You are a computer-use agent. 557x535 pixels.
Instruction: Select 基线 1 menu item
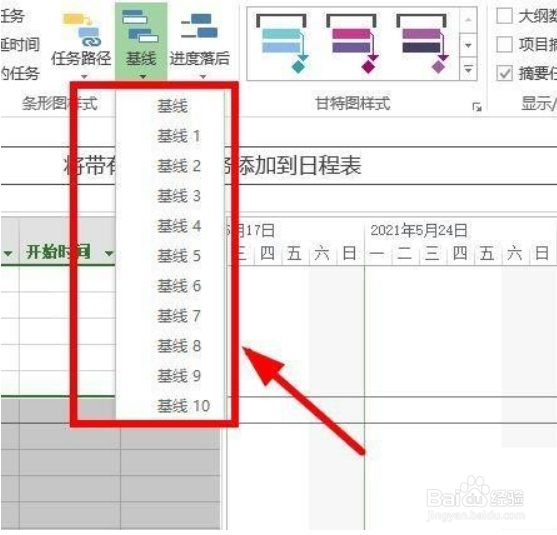tap(171, 136)
